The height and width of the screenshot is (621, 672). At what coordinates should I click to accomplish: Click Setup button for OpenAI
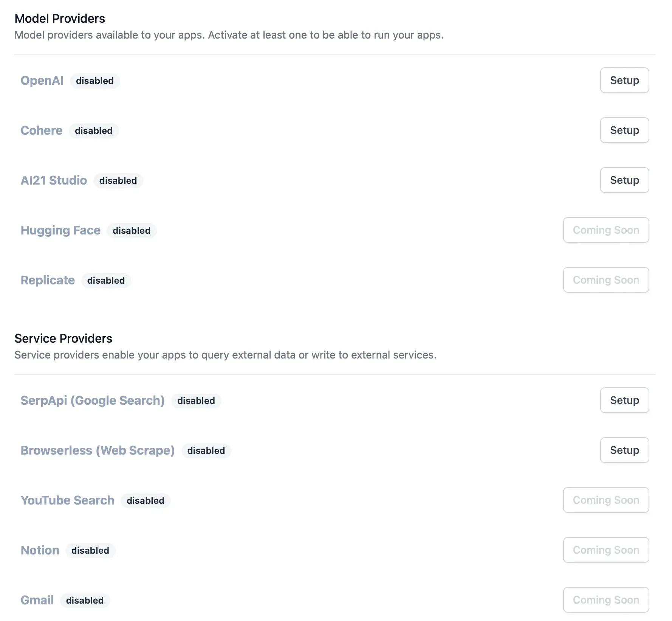click(624, 80)
